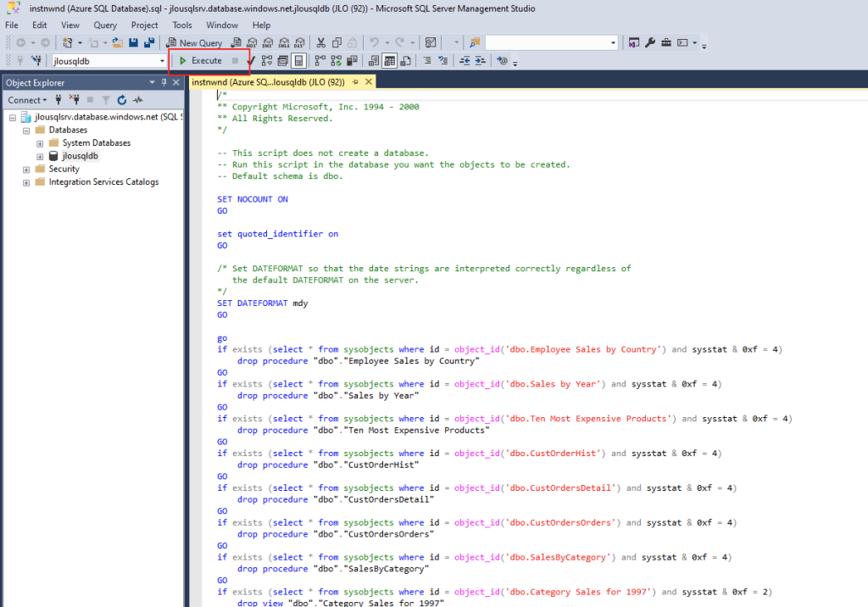This screenshot has height=607, width=868.
Task: Select Results to Grid option
Action: 390,61
